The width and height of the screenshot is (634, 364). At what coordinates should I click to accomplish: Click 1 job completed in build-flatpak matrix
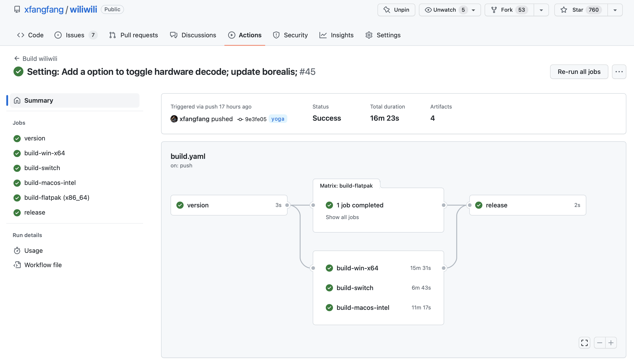point(360,205)
